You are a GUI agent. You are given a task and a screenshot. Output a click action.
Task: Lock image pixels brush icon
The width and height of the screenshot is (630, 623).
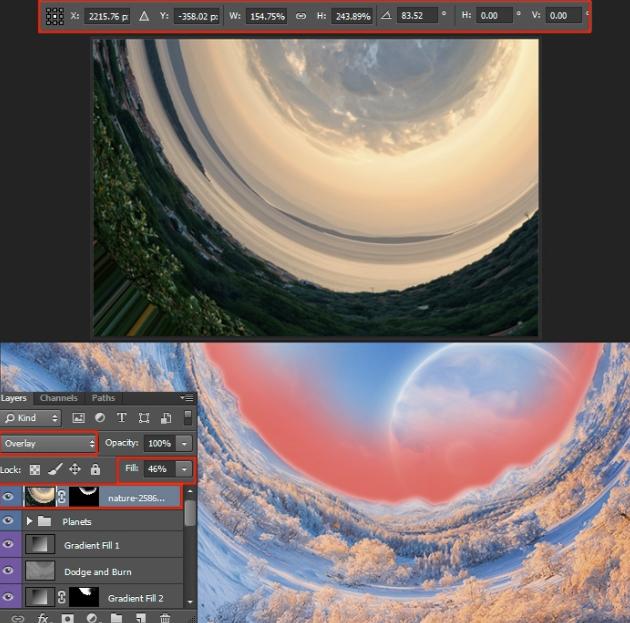(55, 470)
